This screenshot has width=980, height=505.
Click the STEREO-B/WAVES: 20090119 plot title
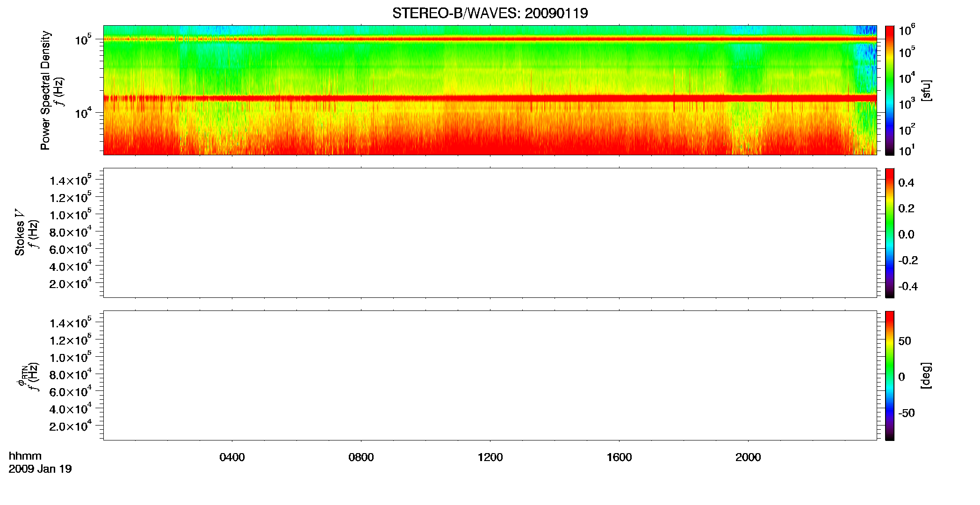coord(490,13)
